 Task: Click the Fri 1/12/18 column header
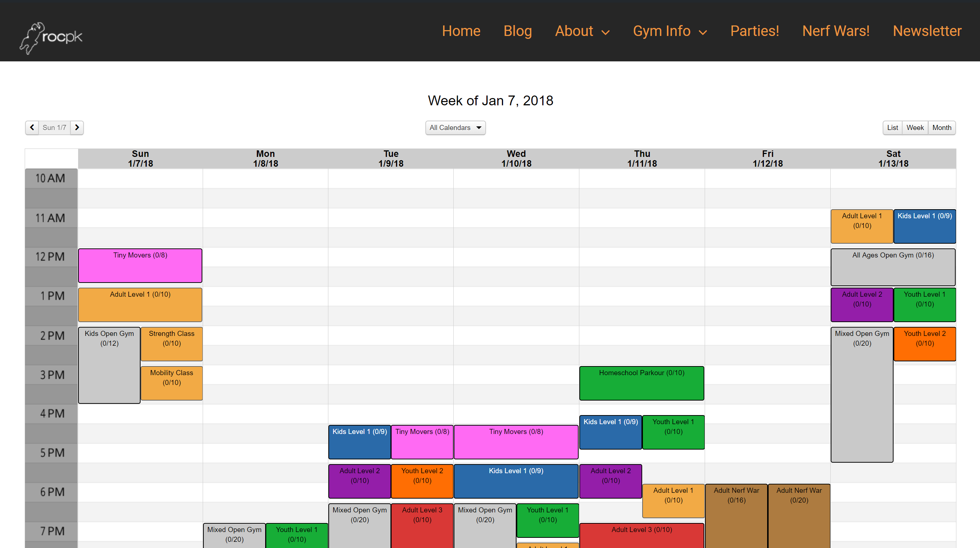click(x=768, y=159)
